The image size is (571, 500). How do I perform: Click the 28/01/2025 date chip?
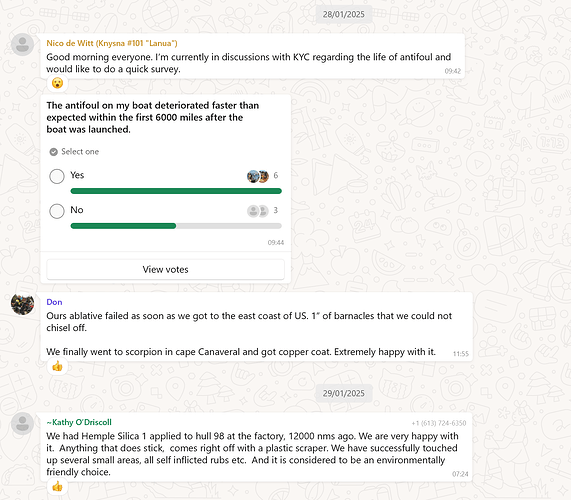coord(343,14)
